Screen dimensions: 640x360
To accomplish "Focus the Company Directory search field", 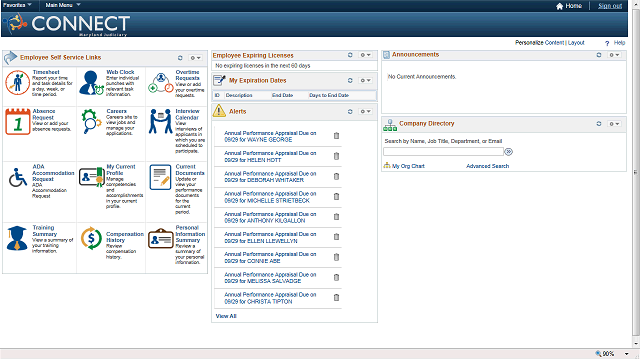I will [x=443, y=152].
